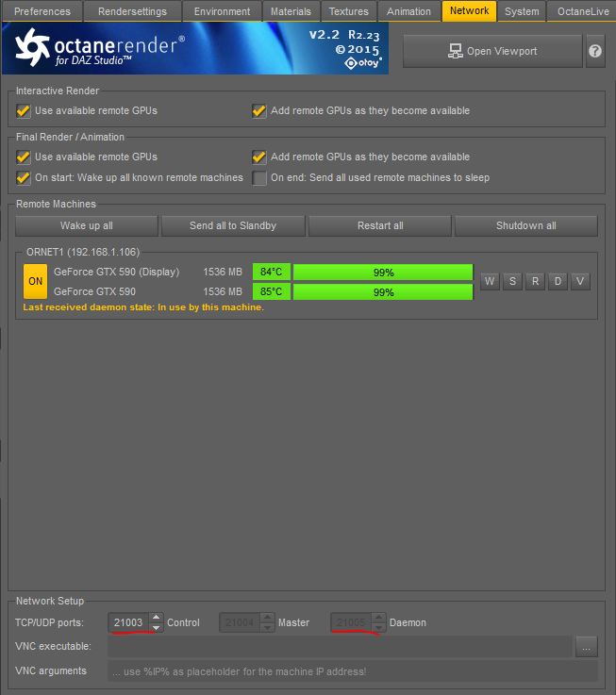The height and width of the screenshot is (695, 616).
Task: Click the Control port number field
Action: coord(128,622)
